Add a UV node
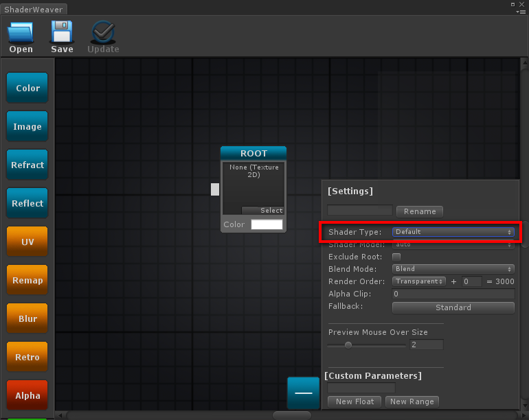The width and height of the screenshot is (529, 420). 27,242
